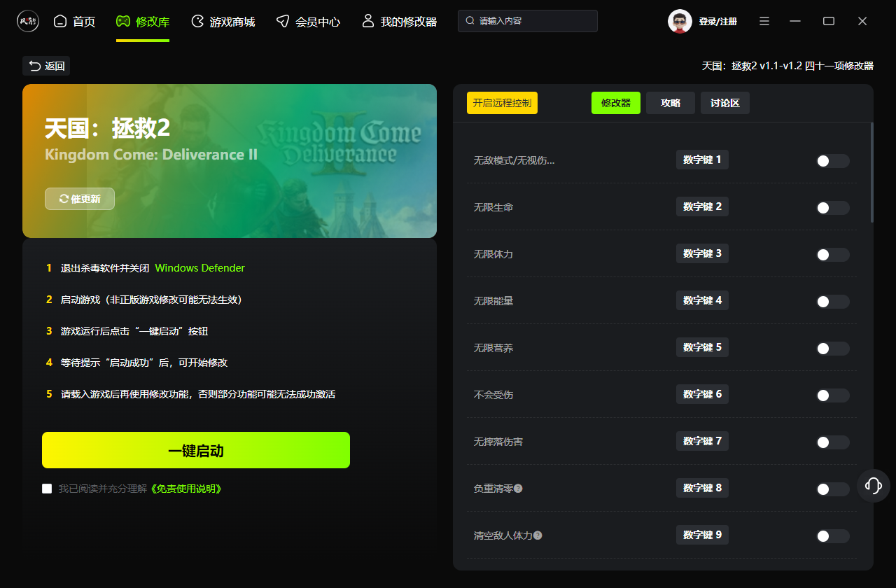This screenshot has width=896, height=588.
Task: Toggle the 负重清零 switch
Action: (833, 489)
